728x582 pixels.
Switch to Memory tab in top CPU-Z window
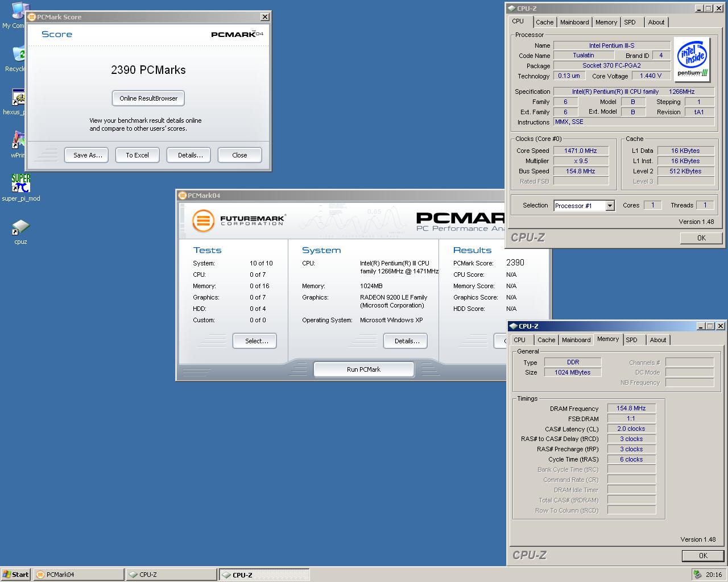(x=606, y=22)
